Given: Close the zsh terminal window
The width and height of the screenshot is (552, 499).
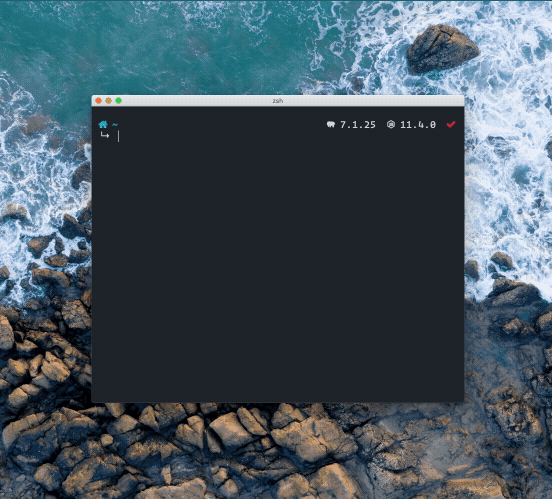Looking at the screenshot, I should click(x=99, y=101).
